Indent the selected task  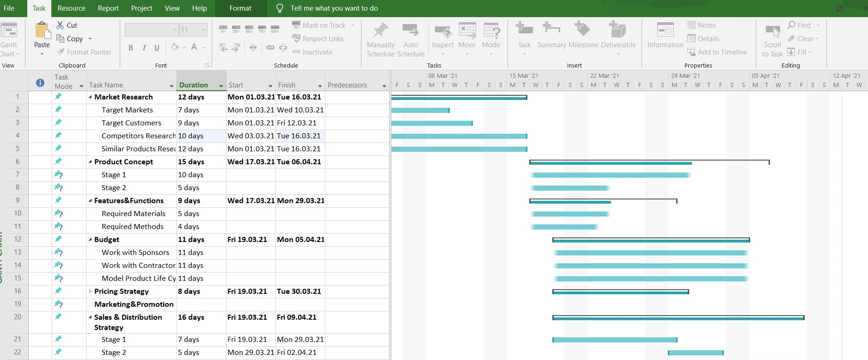(x=236, y=47)
